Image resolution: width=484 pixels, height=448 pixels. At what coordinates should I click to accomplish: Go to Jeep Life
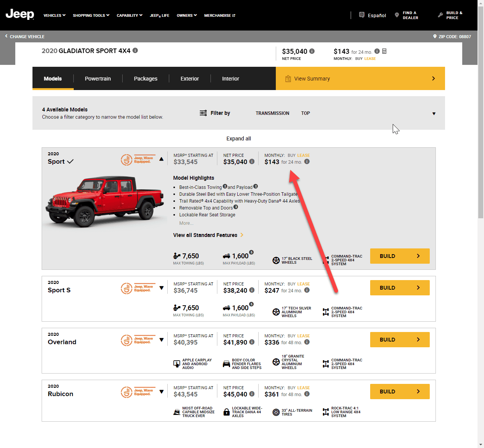pyautogui.click(x=160, y=15)
